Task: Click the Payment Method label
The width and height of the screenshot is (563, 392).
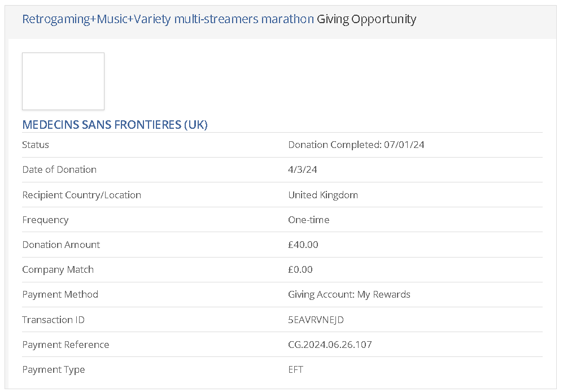Action: (60, 294)
